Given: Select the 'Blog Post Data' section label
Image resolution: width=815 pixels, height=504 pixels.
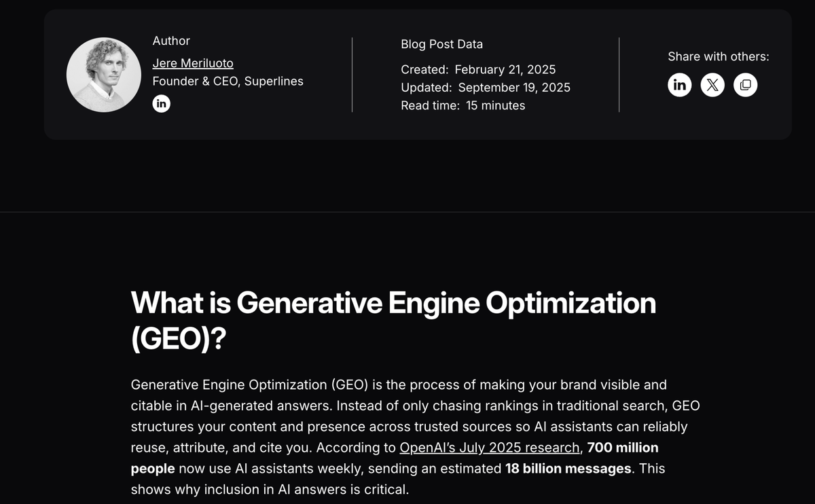Looking at the screenshot, I should pos(441,43).
